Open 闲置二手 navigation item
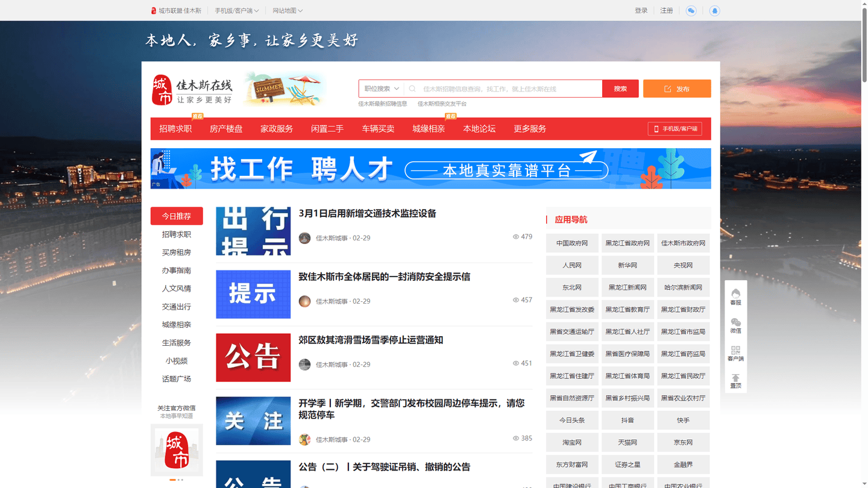Image resolution: width=868 pixels, height=488 pixels. (x=327, y=129)
